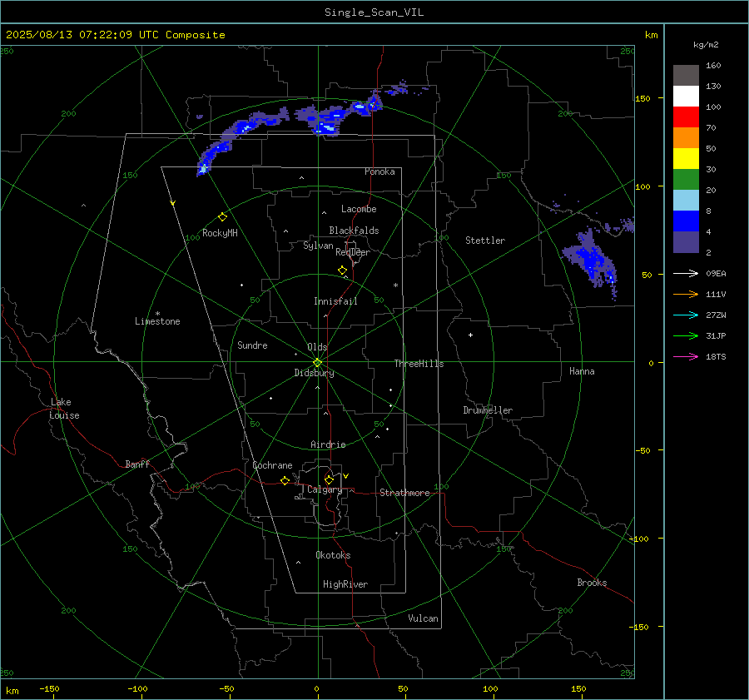Viewport: 749px width, 700px height.
Task: Click the orange 111V arrow in legend
Action: [x=686, y=295]
